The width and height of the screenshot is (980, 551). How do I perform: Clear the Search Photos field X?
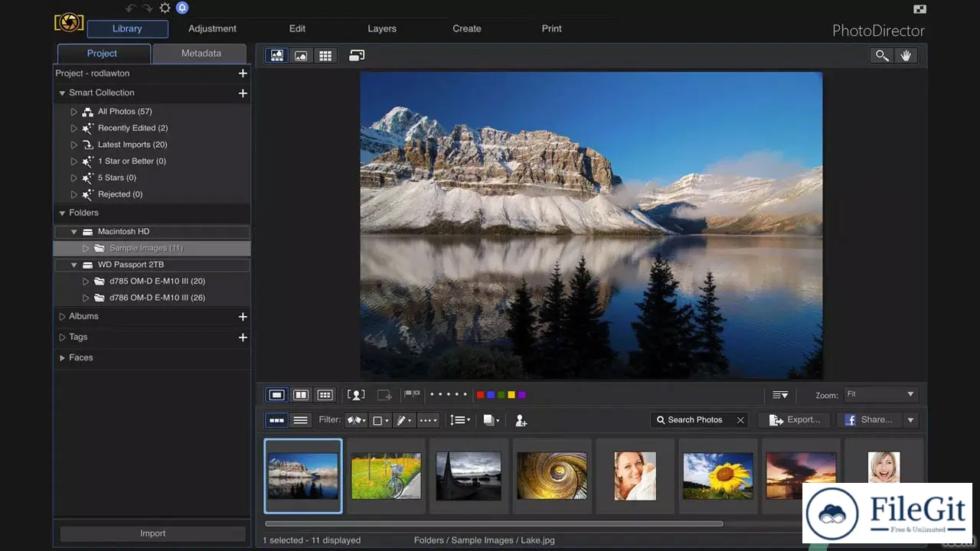pos(740,420)
